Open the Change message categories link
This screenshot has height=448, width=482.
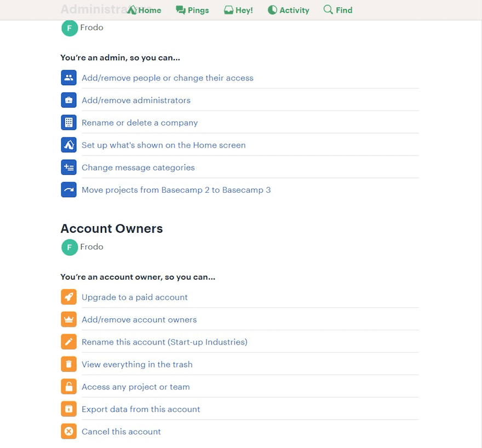[138, 168]
